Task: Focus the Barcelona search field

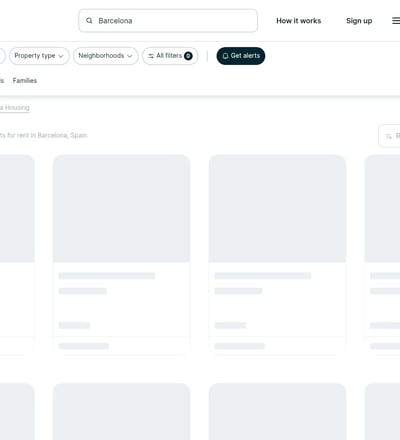Action: [x=168, y=21]
